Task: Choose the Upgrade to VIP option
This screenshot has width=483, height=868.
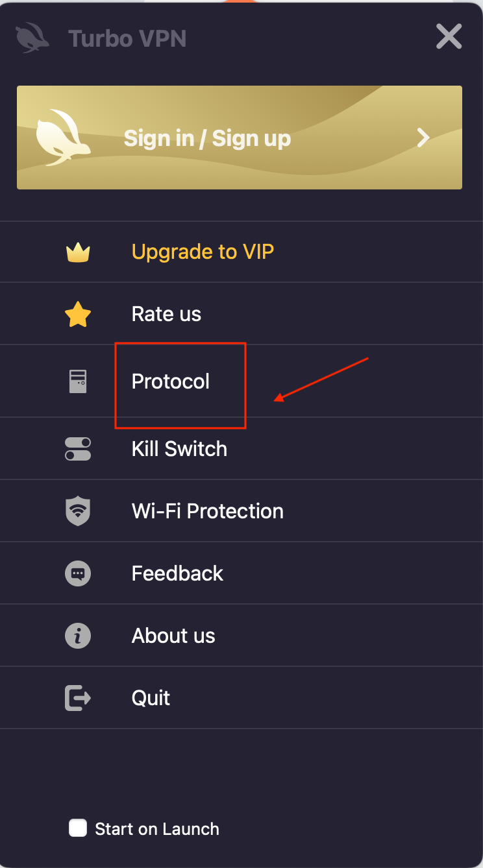Action: 203,252
